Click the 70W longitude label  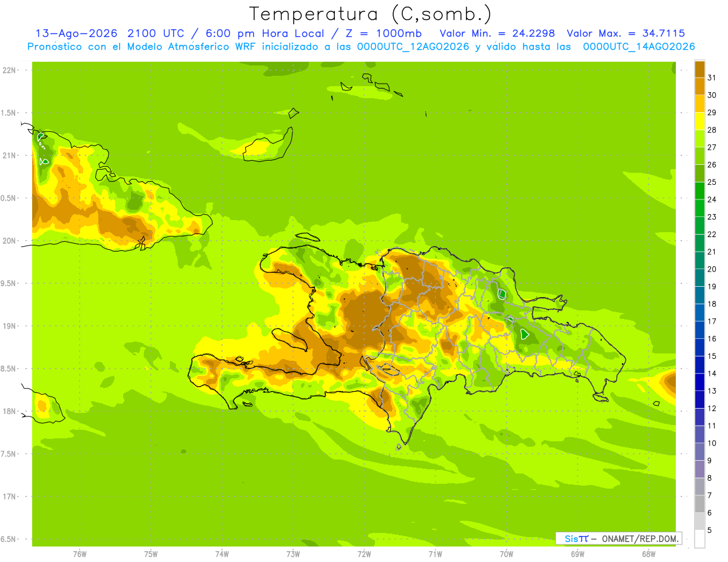(507, 554)
